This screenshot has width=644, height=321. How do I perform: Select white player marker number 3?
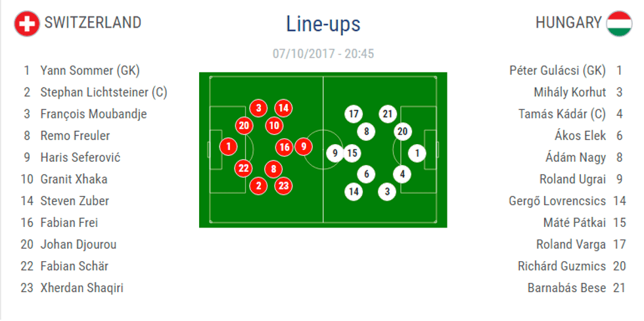coord(388,191)
